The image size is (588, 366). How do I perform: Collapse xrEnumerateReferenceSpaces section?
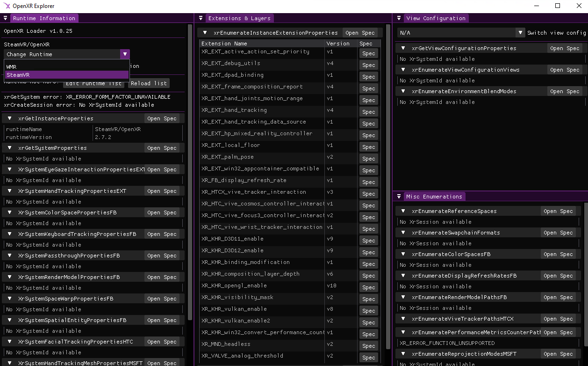click(x=403, y=211)
